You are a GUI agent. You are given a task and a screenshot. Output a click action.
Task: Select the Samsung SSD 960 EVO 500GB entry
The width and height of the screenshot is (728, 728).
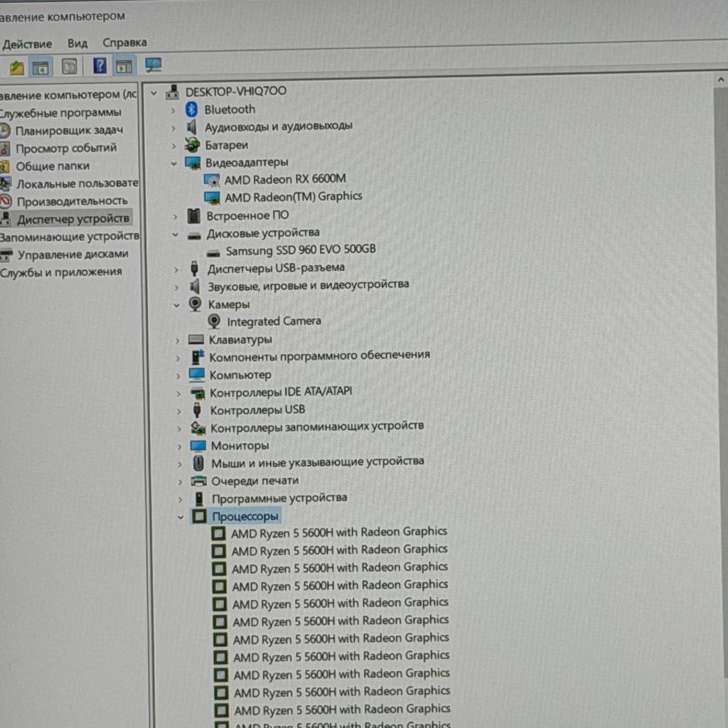click(301, 250)
